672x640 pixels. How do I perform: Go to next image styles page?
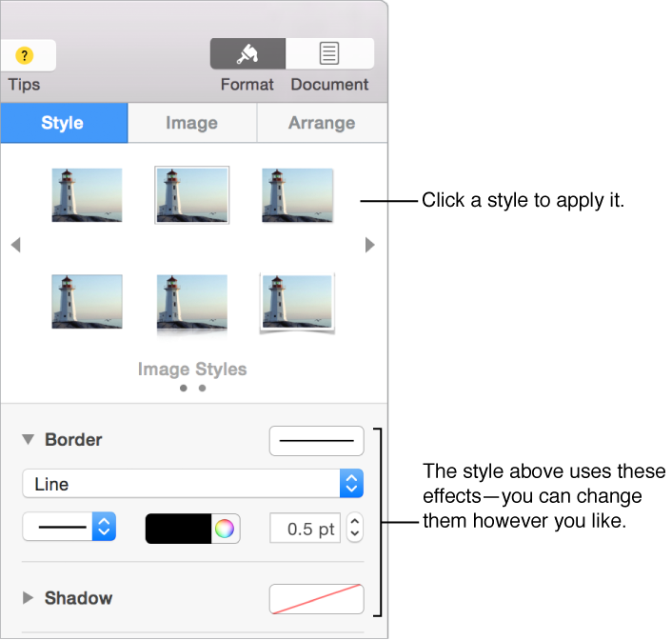click(x=370, y=245)
